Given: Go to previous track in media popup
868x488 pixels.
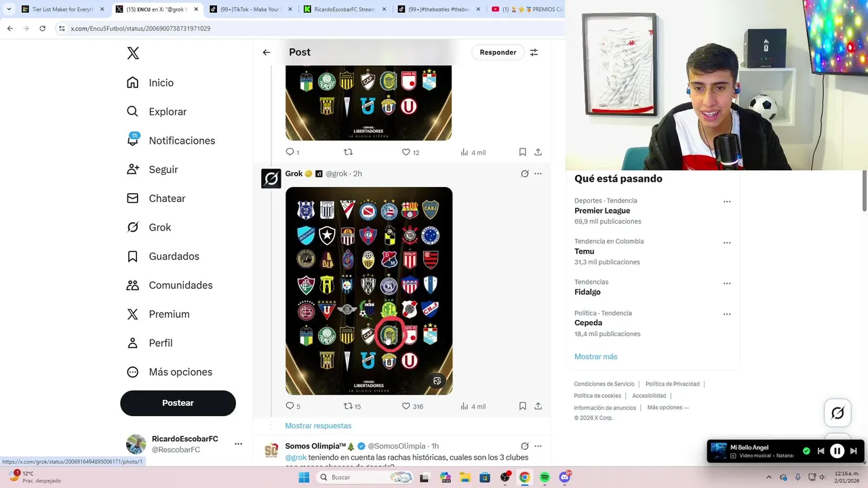Looking at the screenshot, I should coord(821,451).
